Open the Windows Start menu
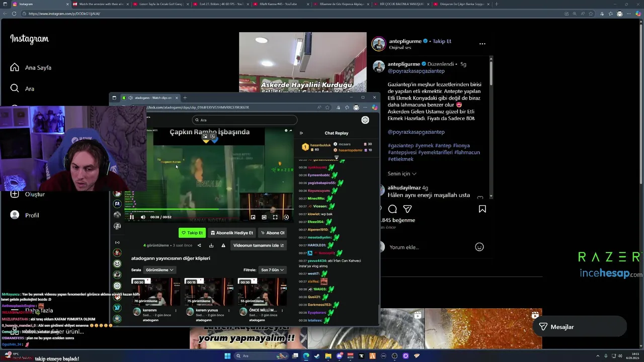The width and height of the screenshot is (644, 362). 227,356
